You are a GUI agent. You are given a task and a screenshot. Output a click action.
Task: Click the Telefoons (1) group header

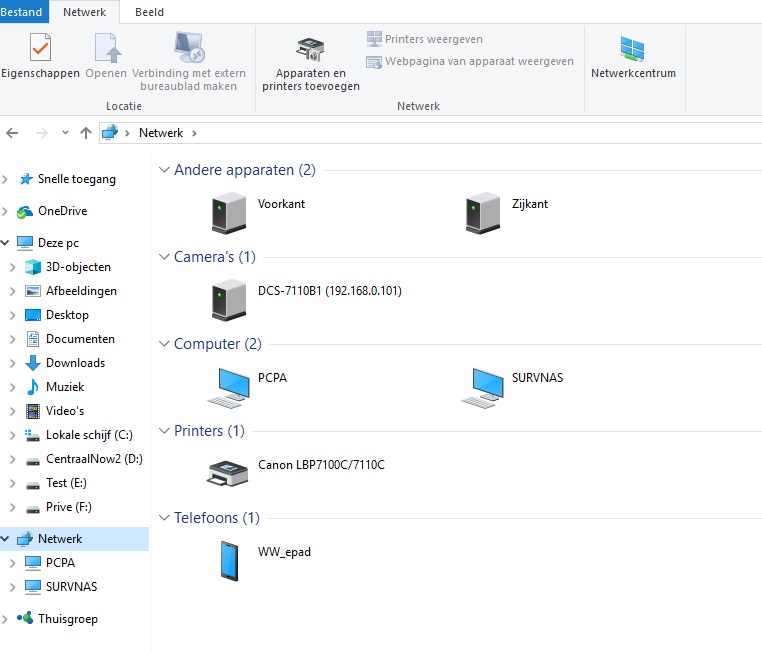point(217,517)
